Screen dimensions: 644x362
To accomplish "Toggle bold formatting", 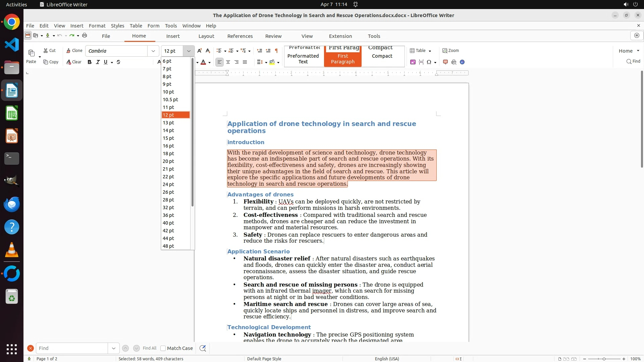I will (90, 62).
